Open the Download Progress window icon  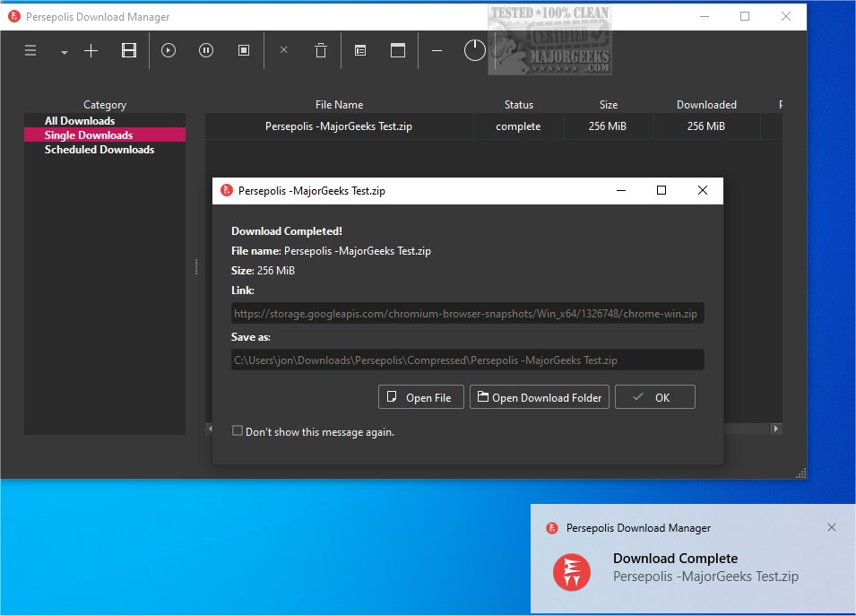point(359,50)
